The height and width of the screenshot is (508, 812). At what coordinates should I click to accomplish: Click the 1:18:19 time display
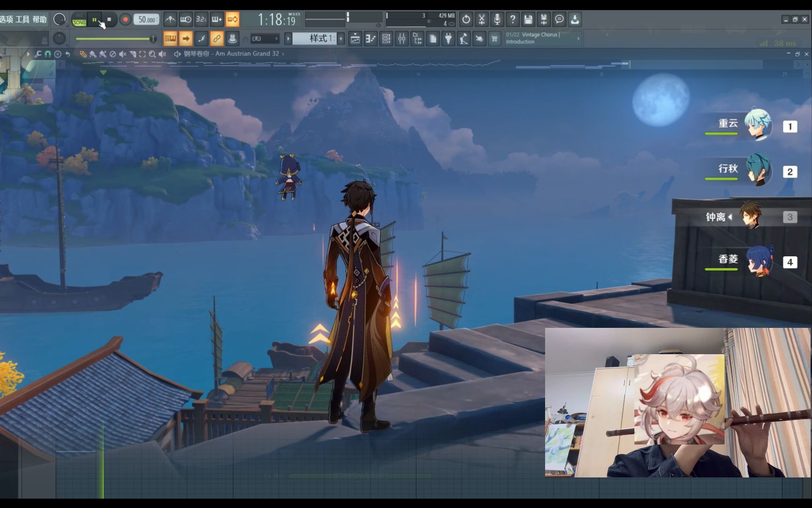pyautogui.click(x=276, y=19)
